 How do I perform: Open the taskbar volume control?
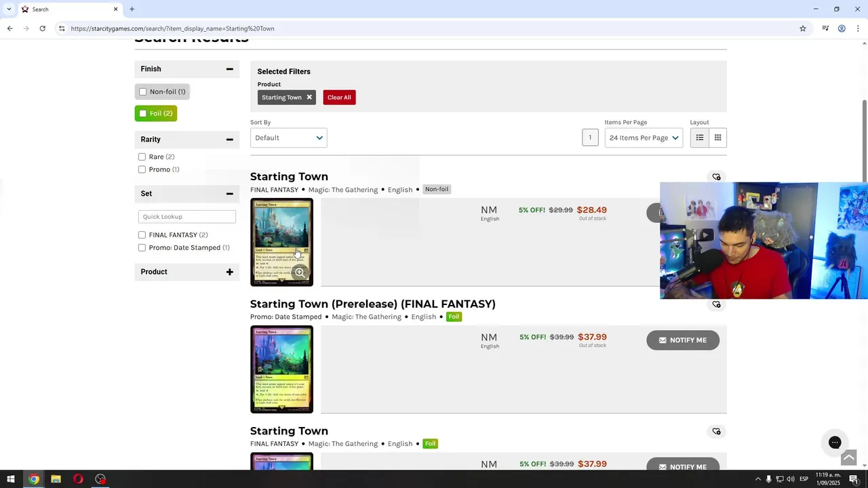(x=791, y=479)
